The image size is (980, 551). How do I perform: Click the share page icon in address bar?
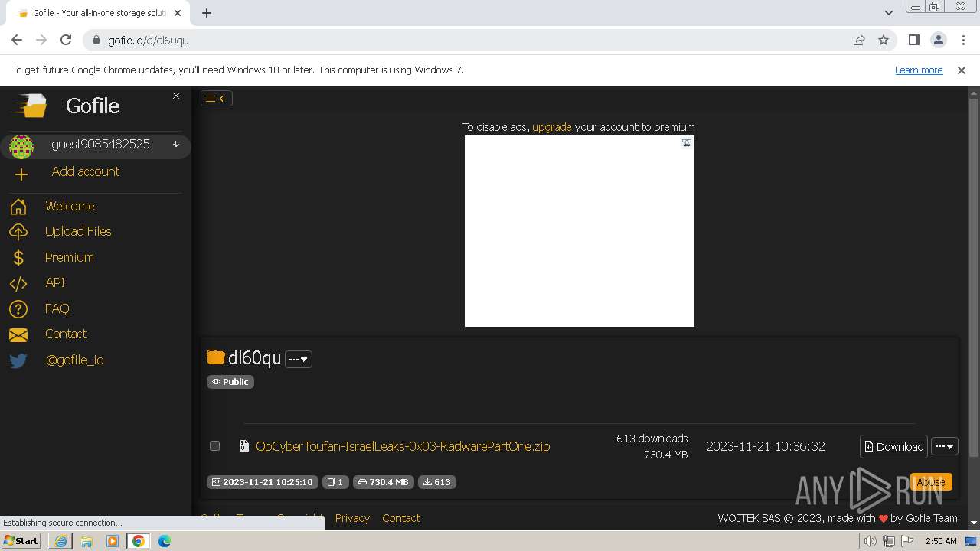coord(859,40)
